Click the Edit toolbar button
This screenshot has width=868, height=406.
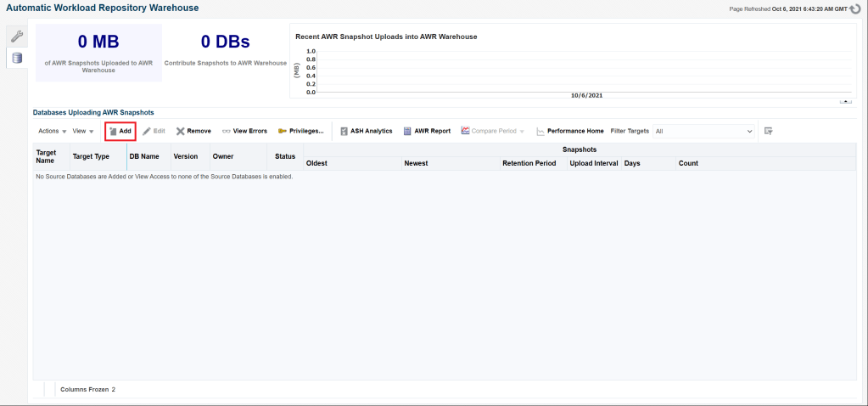click(x=154, y=132)
